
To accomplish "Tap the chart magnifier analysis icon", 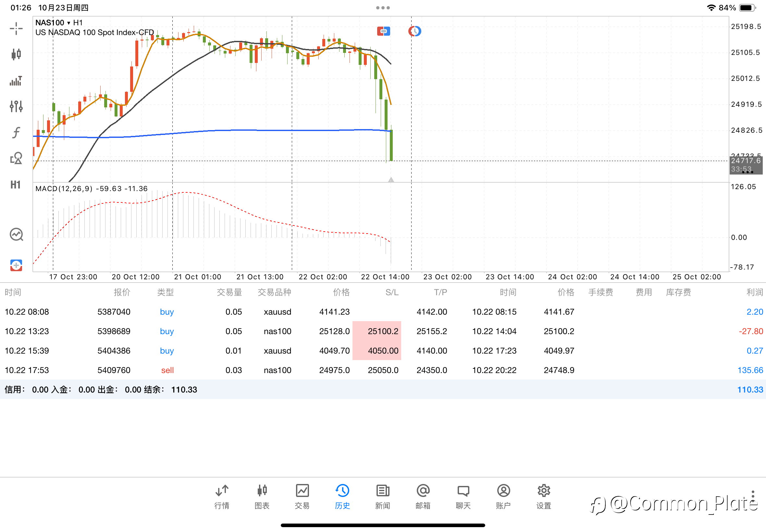I will click(x=16, y=235).
